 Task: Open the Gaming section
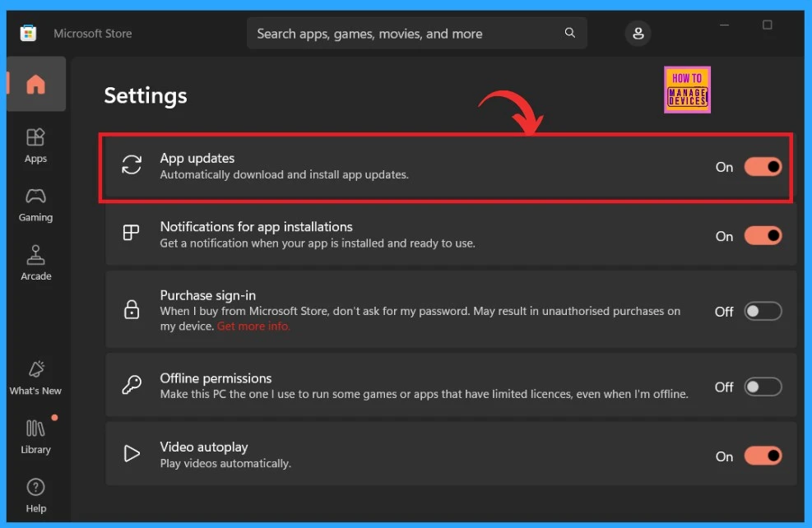click(x=35, y=205)
